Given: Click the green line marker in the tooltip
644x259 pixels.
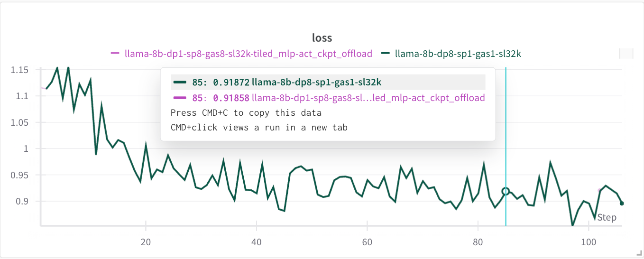Looking at the screenshot, I should point(180,83).
